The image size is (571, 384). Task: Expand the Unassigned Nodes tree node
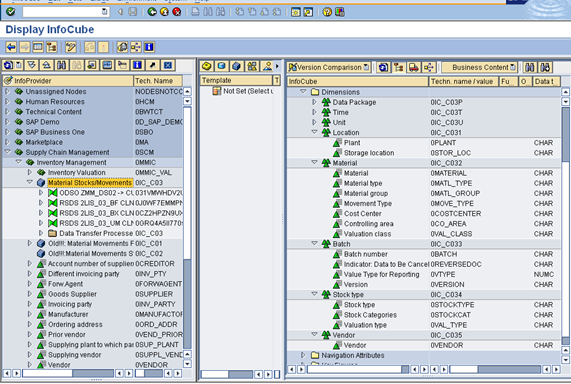click(7, 91)
